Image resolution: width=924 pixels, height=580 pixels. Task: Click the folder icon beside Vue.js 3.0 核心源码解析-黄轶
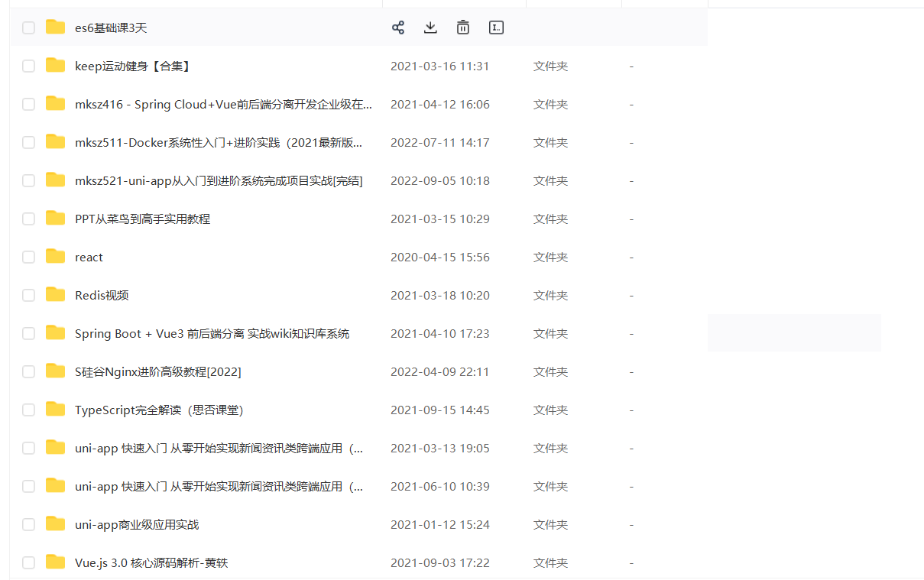pyautogui.click(x=55, y=562)
